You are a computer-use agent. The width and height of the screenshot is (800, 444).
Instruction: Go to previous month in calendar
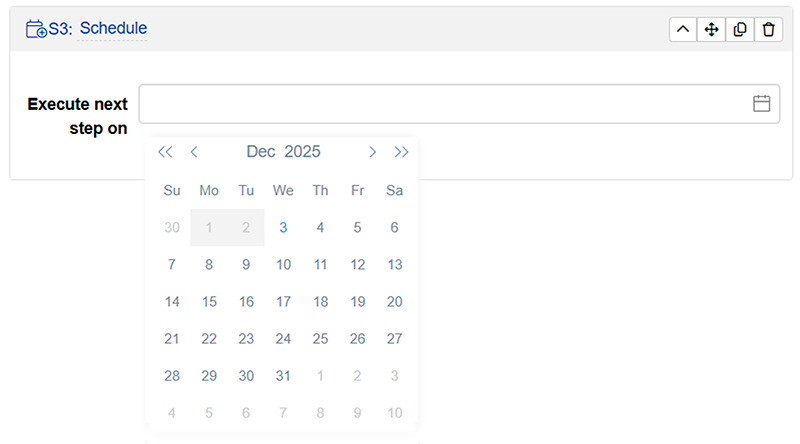(x=194, y=152)
